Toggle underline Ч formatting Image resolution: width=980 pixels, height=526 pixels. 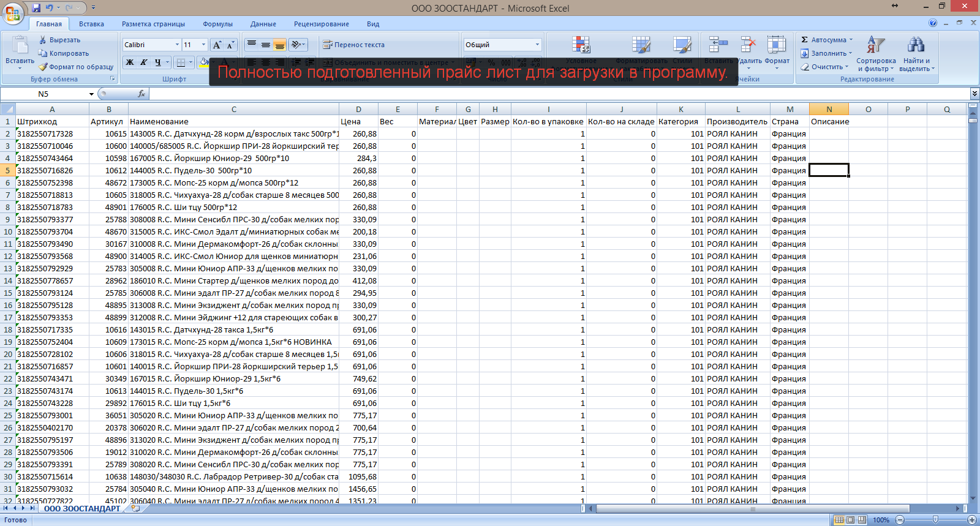[x=158, y=62]
